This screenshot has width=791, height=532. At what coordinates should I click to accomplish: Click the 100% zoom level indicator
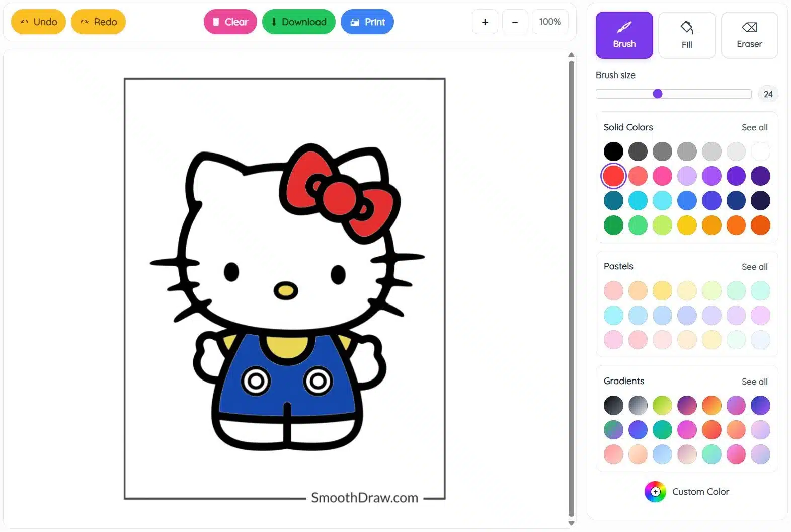point(549,22)
